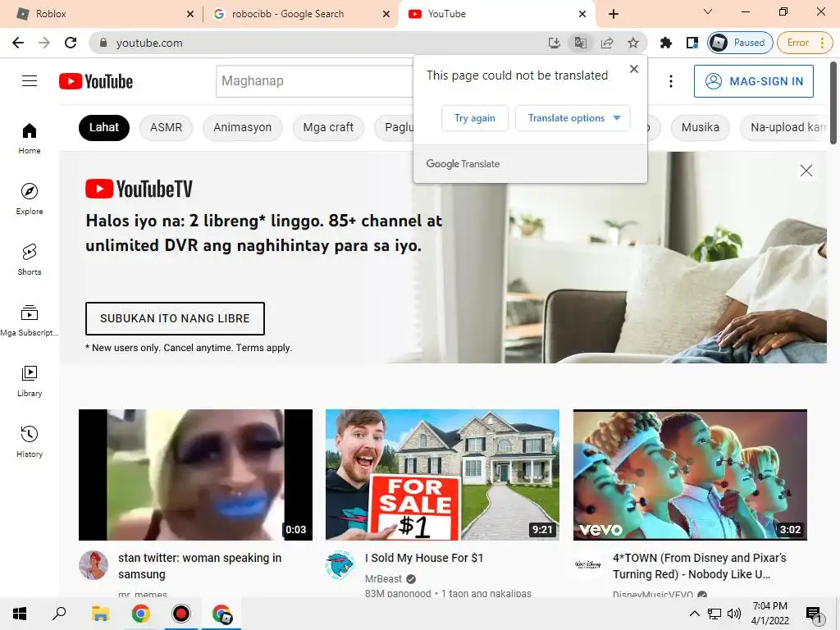Open YouTube settings three-dot menu
Screen dimensions: 840x630
pyautogui.click(x=671, y=81)
